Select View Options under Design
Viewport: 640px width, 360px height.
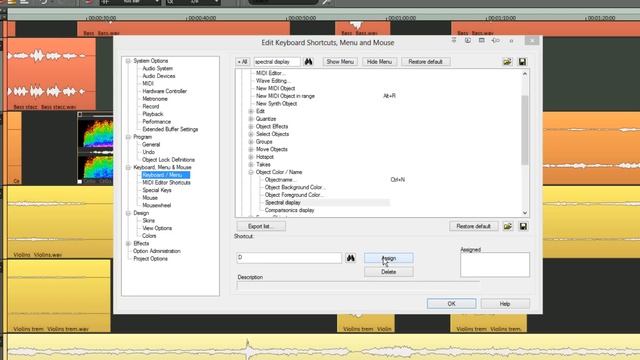(157, 228)
